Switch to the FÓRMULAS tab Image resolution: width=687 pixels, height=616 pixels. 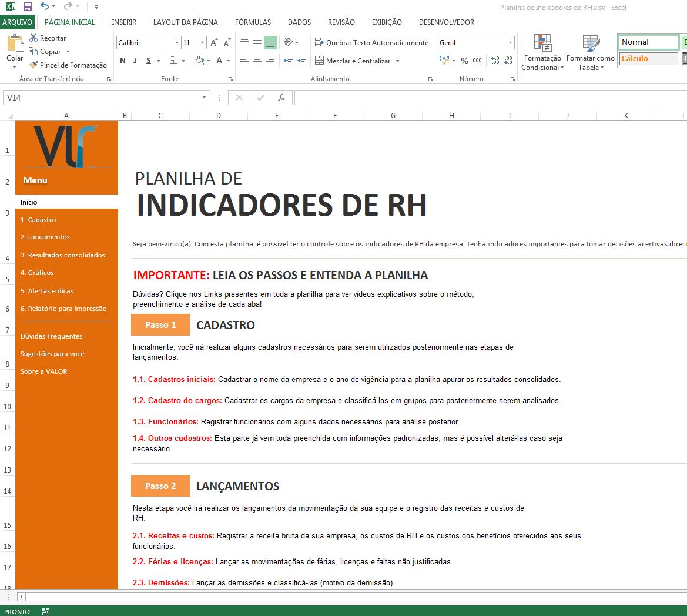point(253,22)
